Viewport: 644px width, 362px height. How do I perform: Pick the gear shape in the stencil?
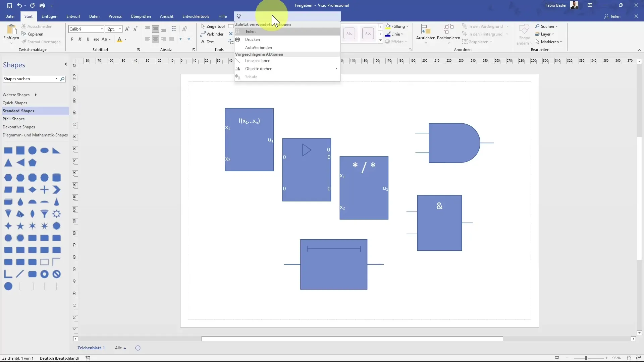56,214
